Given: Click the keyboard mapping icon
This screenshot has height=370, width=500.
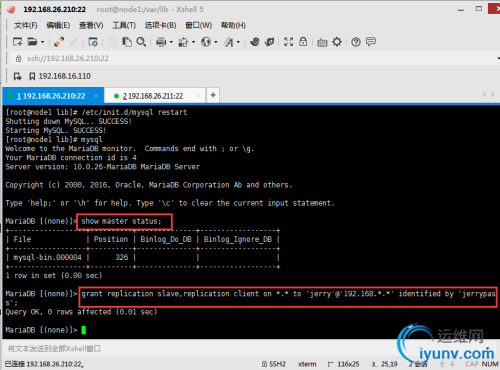Looking at the screenshot, I should click(x=322, y=42).
